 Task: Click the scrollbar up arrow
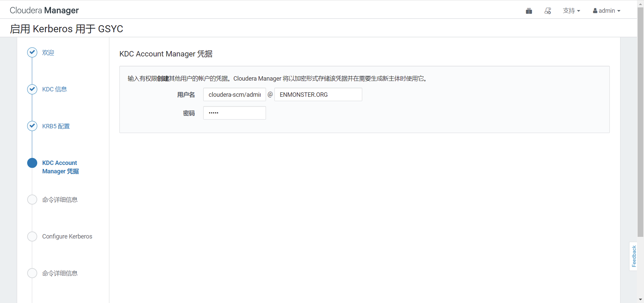pyautogui.click(x=640, y=3)
